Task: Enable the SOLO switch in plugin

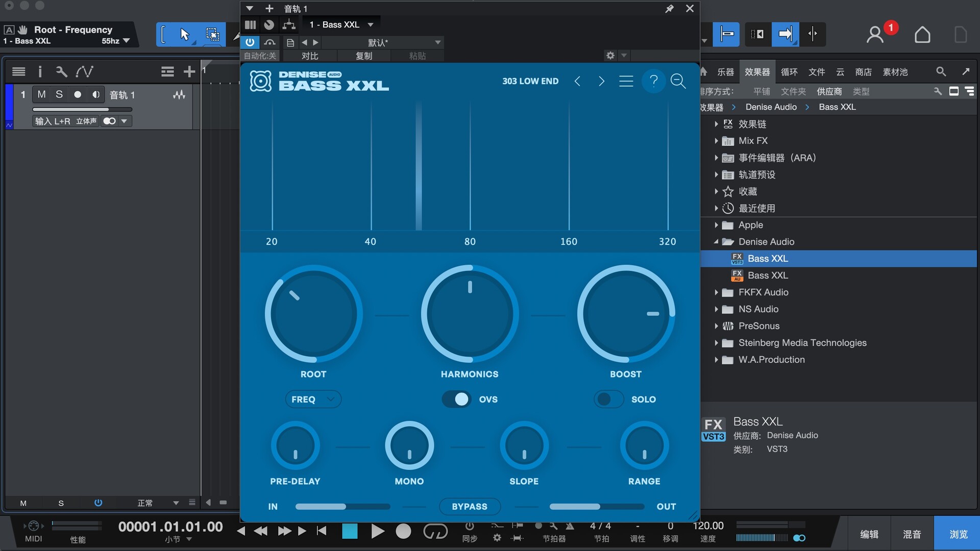Action: point(608,399)
